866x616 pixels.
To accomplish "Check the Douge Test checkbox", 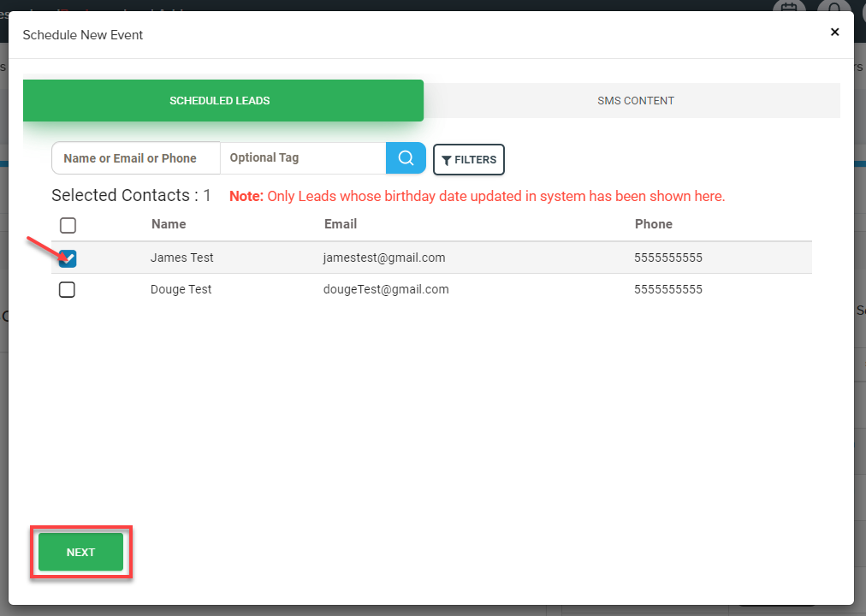I will (67, 290).
